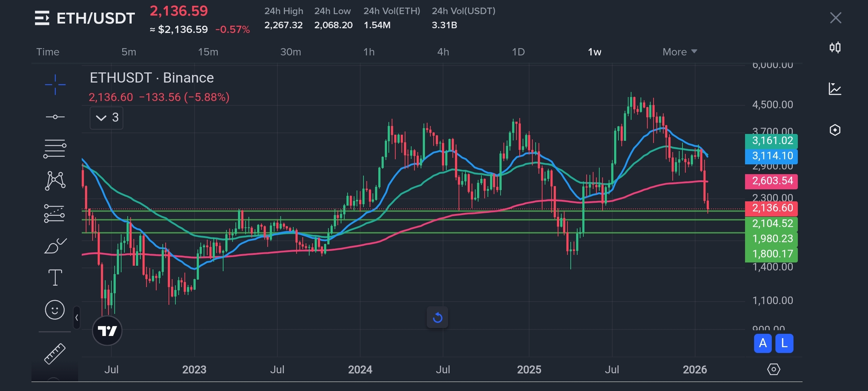Select the ruler measure tool
This screenshot has height=391, width=868.
click(55, 353)
